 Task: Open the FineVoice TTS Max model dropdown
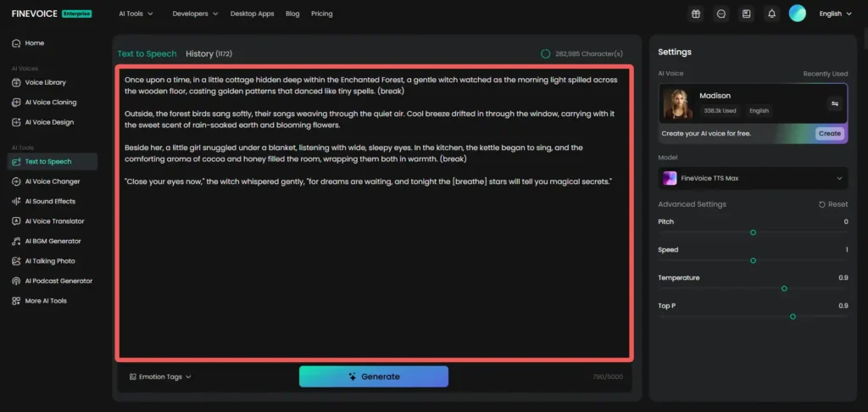[753, 178]
